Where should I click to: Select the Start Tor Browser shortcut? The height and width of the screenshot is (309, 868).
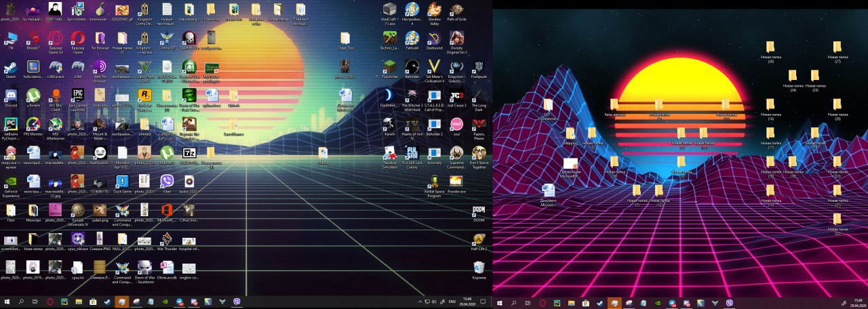100,69
